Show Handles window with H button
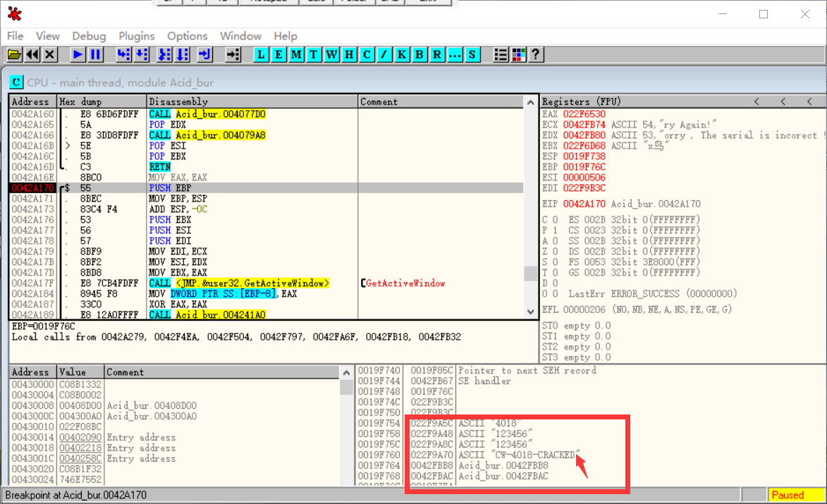827x504 pixels. (x=349, y=54)
